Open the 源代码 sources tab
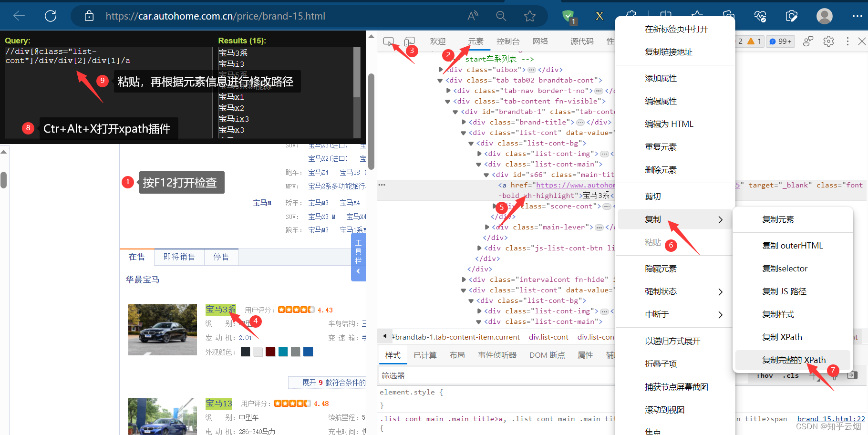 pos(582,41)
